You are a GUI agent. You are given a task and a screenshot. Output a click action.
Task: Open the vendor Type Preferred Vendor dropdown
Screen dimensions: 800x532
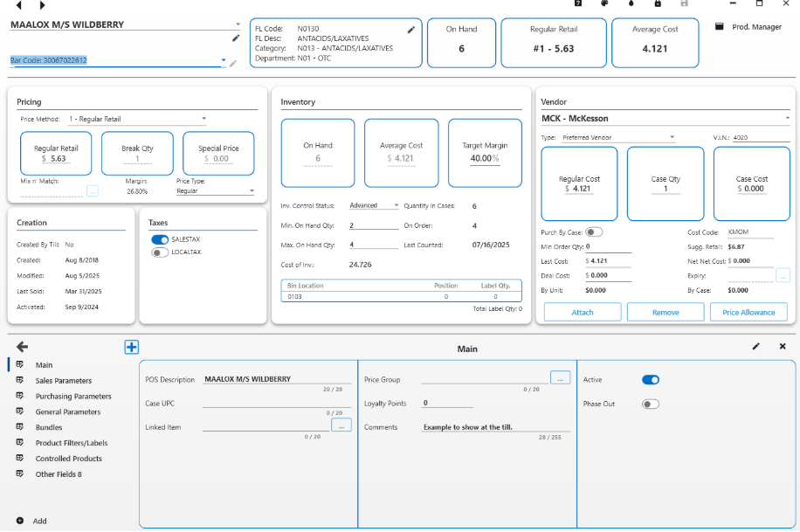pos(618,137)
